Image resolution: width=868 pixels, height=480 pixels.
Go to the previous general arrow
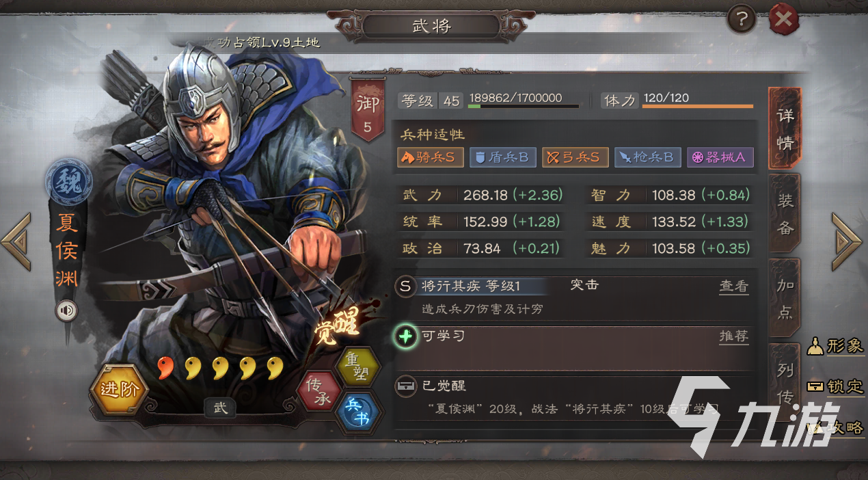point(17,241)
